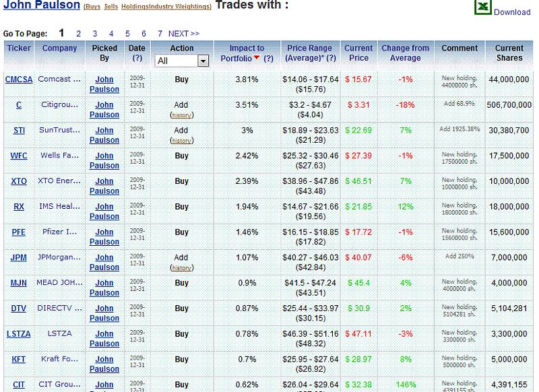Open the C ticker link for Citigroup
Viewport: 539px width, 392px height.
19,105
